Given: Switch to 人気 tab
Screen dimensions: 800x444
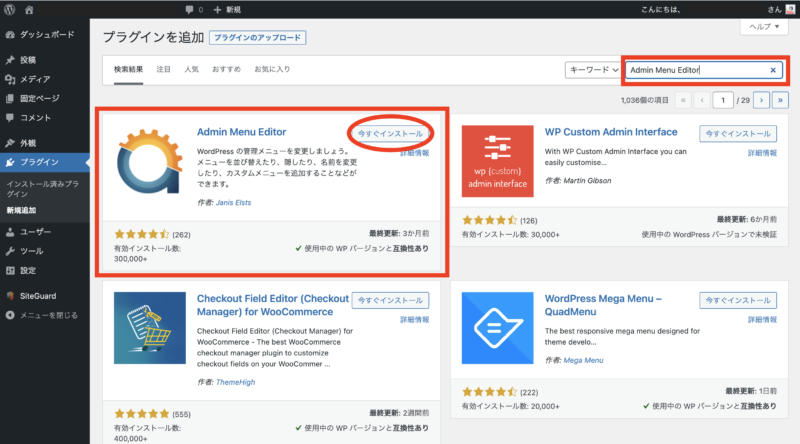Looking at the screenshot, I should (191, 69).
